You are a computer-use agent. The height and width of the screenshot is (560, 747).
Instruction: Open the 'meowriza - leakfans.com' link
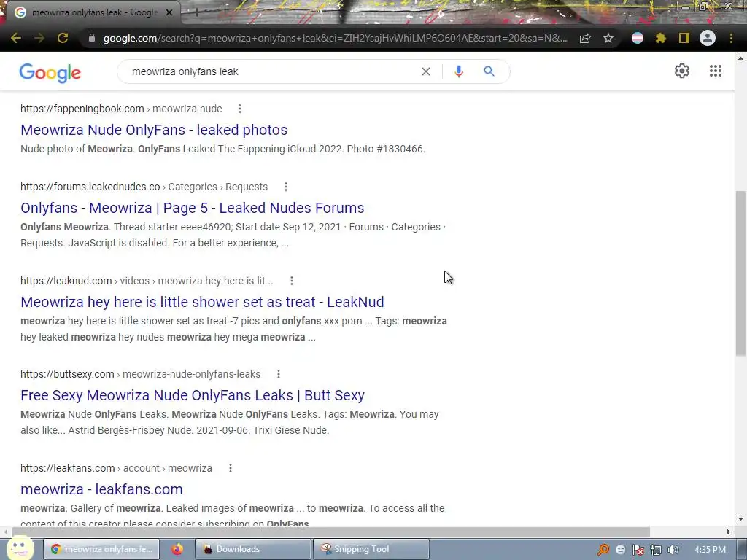coord(101,489)
